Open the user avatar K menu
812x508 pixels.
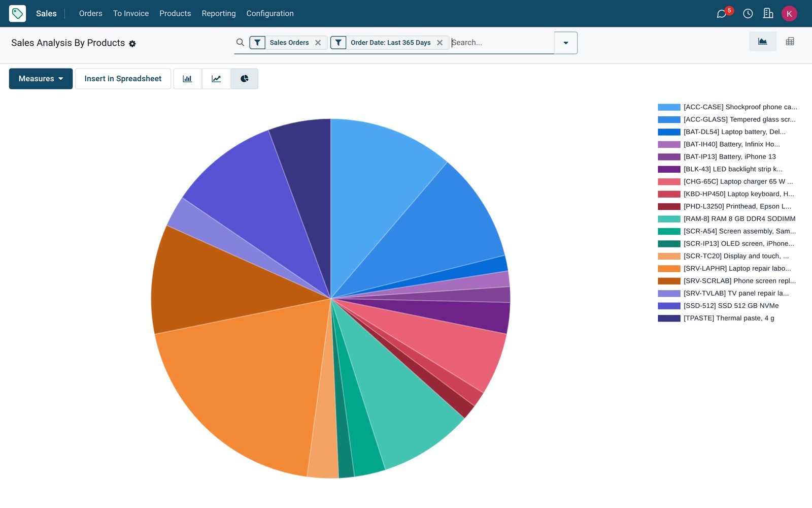789,14
